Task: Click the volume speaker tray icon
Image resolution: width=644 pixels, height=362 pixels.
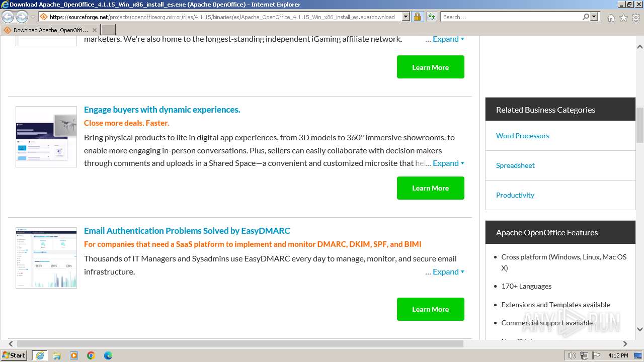Action: (572, 355)
